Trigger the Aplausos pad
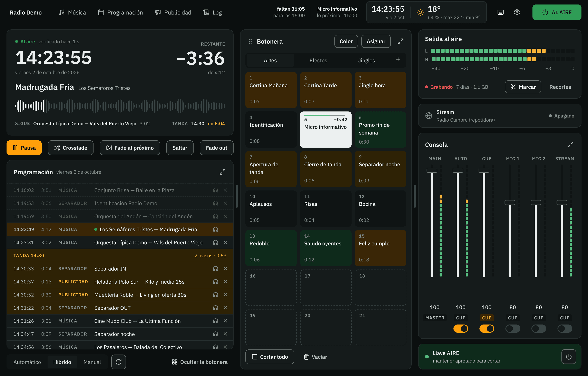588x376 pixels. pos(271,208)
